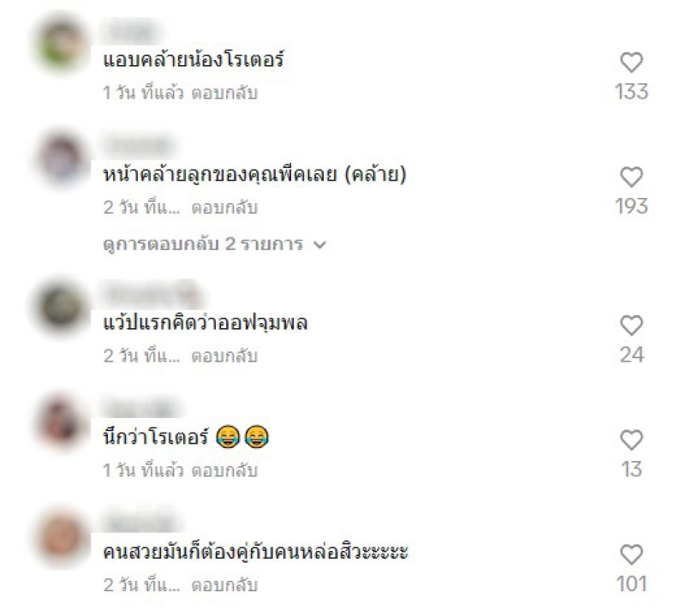Viewport: 685px width, 616px height.
Task: Tap the heart on the laughing-emoji comment
Action: pyautogui.click(x=631, y=440)
